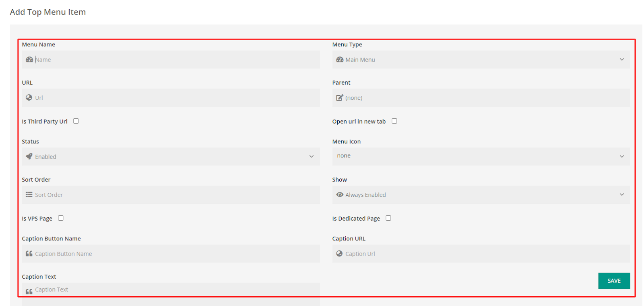Viewport: 644px width, 306px height.
Task: Enable the Is Third Party Url checkbox
Action: (x=76, y=121)
